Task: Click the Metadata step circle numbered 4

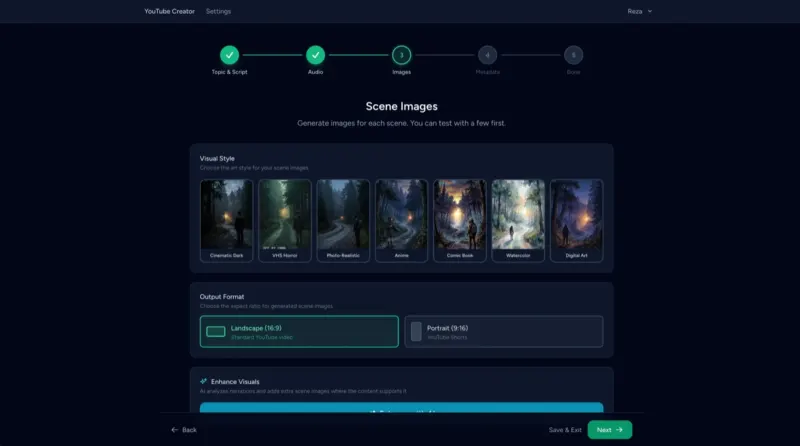Action: coord(487,55)
